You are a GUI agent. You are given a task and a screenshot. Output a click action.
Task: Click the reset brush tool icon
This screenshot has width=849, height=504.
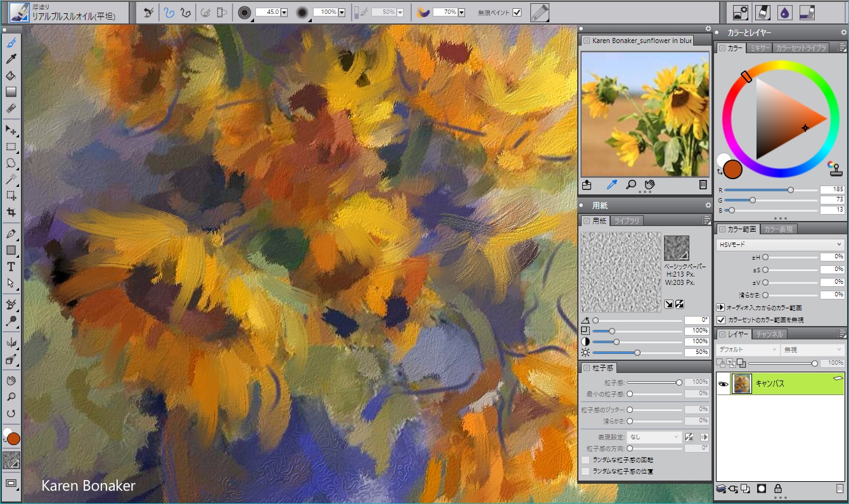pyautogui.click(x=148, y=12)
